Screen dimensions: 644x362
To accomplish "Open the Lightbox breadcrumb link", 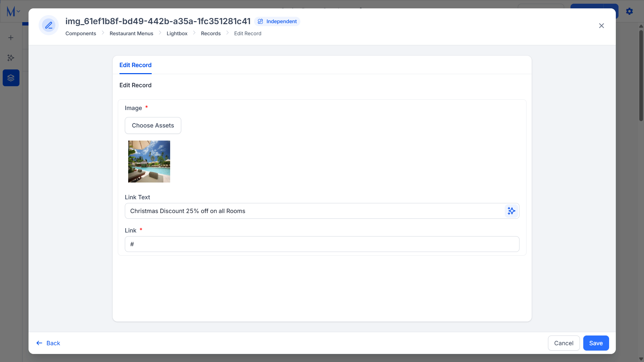I will (x=177, y=34).
